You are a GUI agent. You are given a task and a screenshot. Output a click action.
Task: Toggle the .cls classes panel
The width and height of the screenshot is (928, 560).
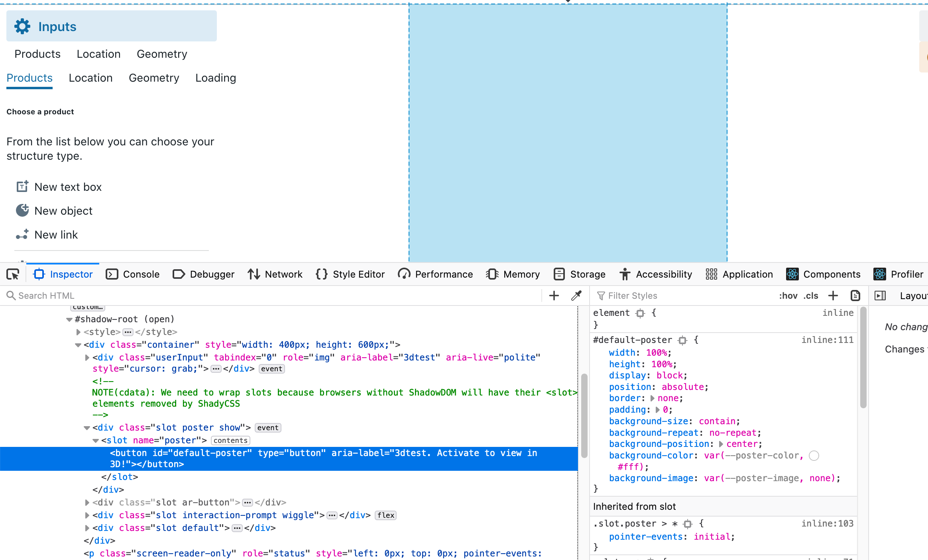pos(810,296)
